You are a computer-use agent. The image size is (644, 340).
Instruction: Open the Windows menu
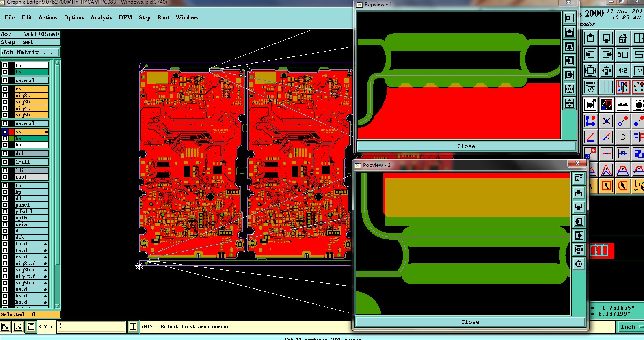tap(187, 17)
